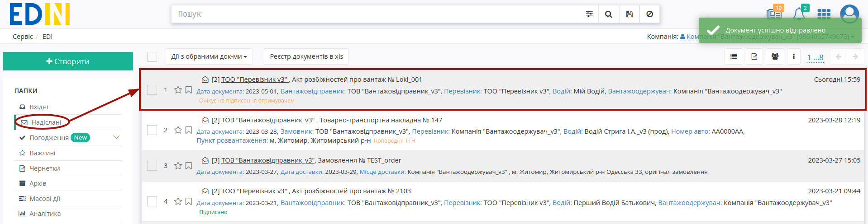Screen dimensions: 868x224
Task: Export Реєстр документів в xls
Action: [306, 56]
